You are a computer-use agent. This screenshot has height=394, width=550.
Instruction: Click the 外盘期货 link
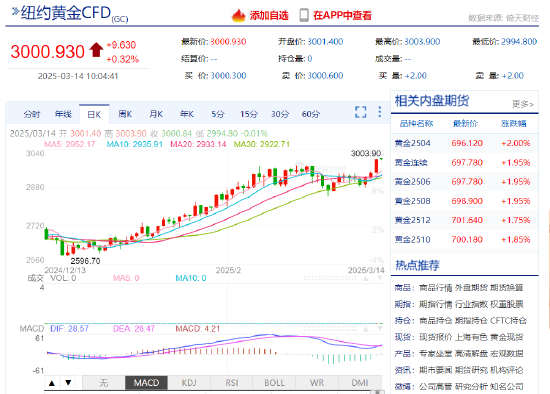pos(471,288)
